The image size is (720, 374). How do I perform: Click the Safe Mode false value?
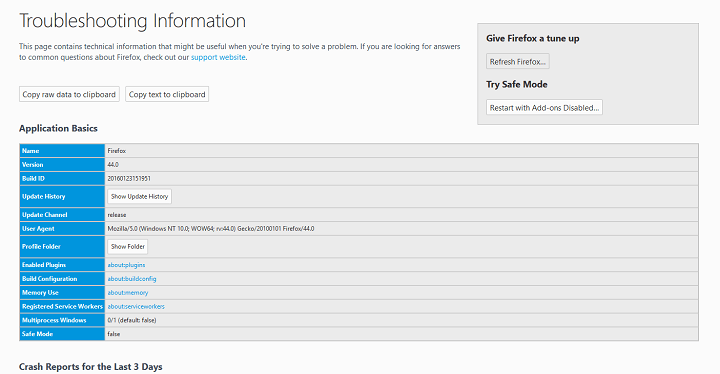click(113, 334)
